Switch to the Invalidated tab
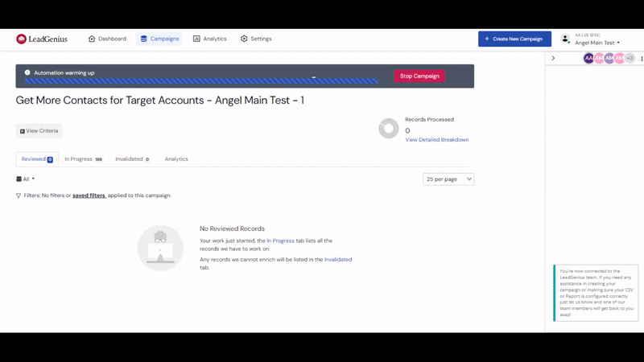This screenshot has width=644, height=362. tap(132, 159)
